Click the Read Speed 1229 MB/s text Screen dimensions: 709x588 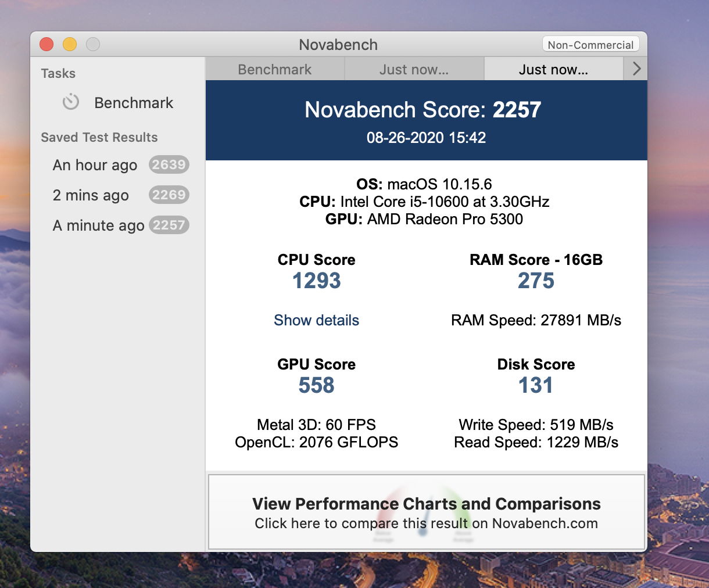(x=536, y=442)
